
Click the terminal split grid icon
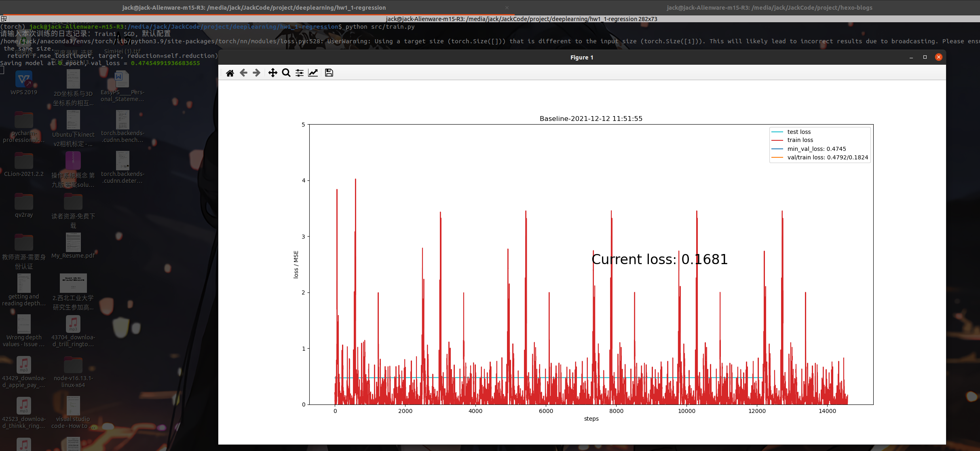click(4, 19)
